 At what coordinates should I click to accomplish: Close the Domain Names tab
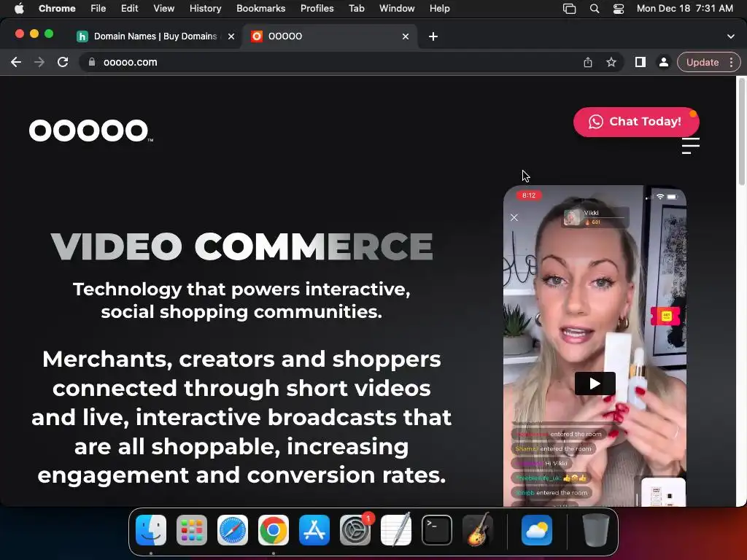click(x=231, y=36)
